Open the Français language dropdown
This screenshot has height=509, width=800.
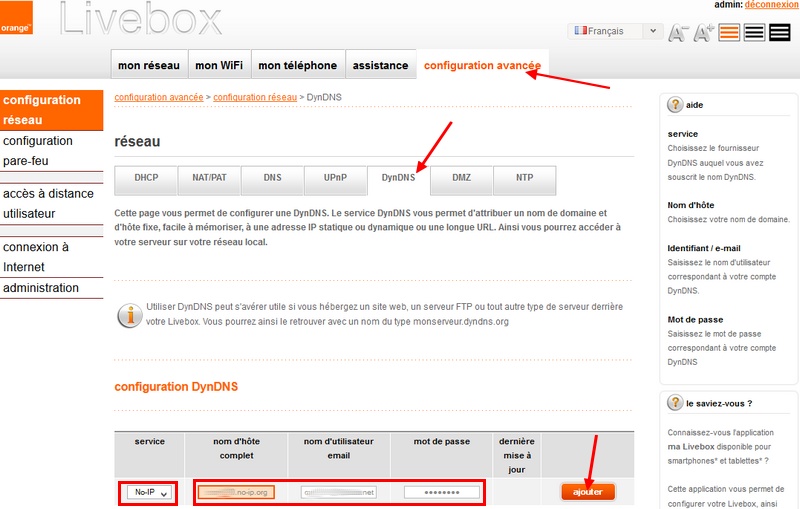(615, 31)
